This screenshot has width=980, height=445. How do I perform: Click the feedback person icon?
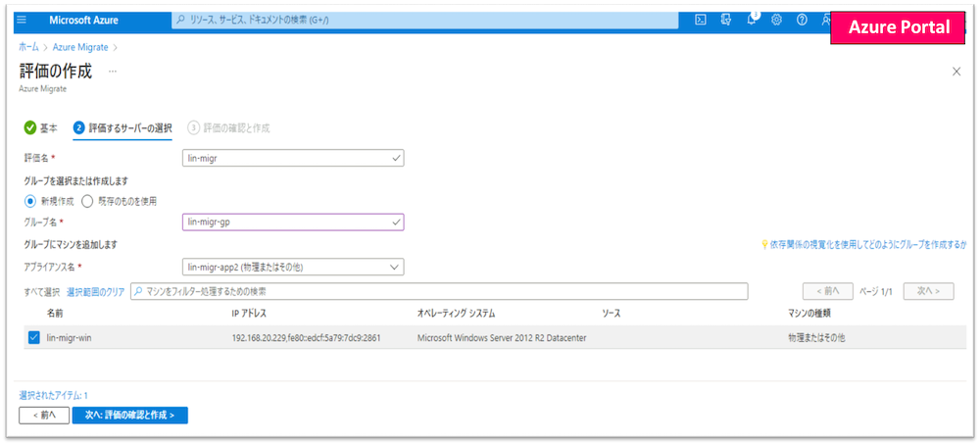(826, 20)
